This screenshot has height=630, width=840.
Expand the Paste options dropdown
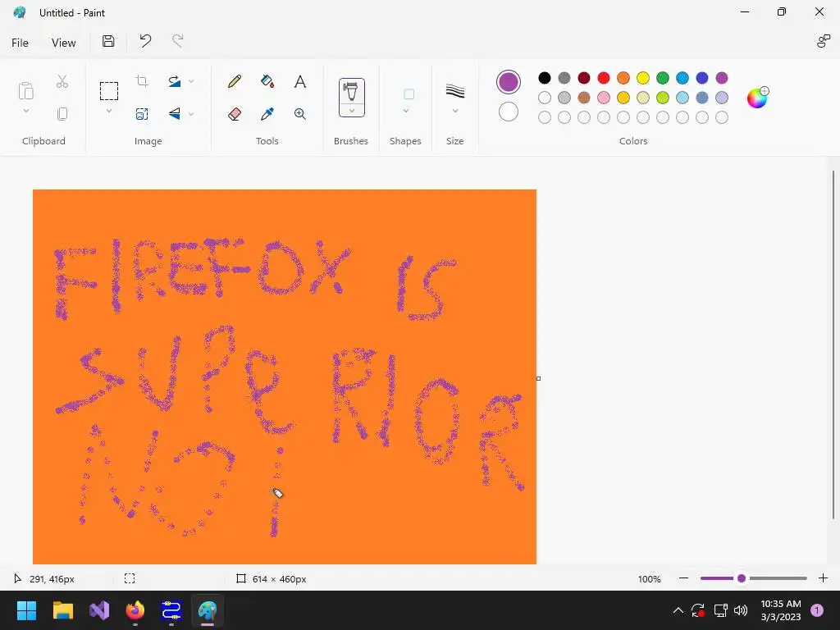tap(25, 111)
